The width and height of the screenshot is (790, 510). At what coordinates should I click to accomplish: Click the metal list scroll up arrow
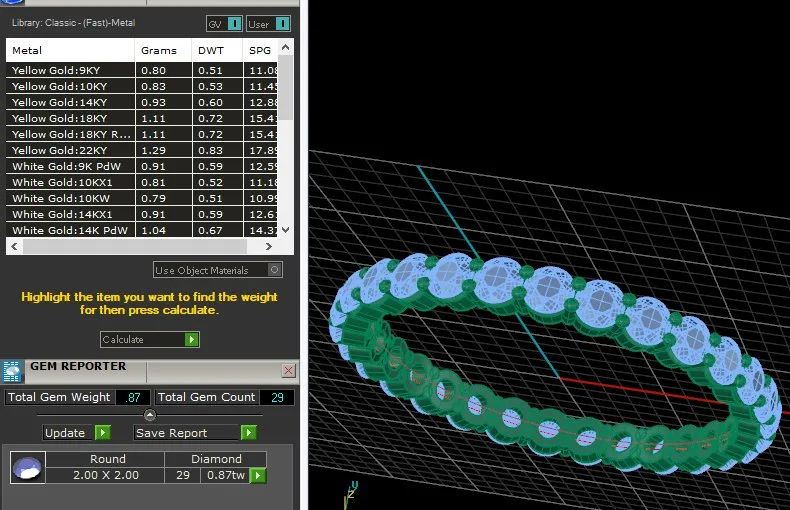(x=286, y=47)
